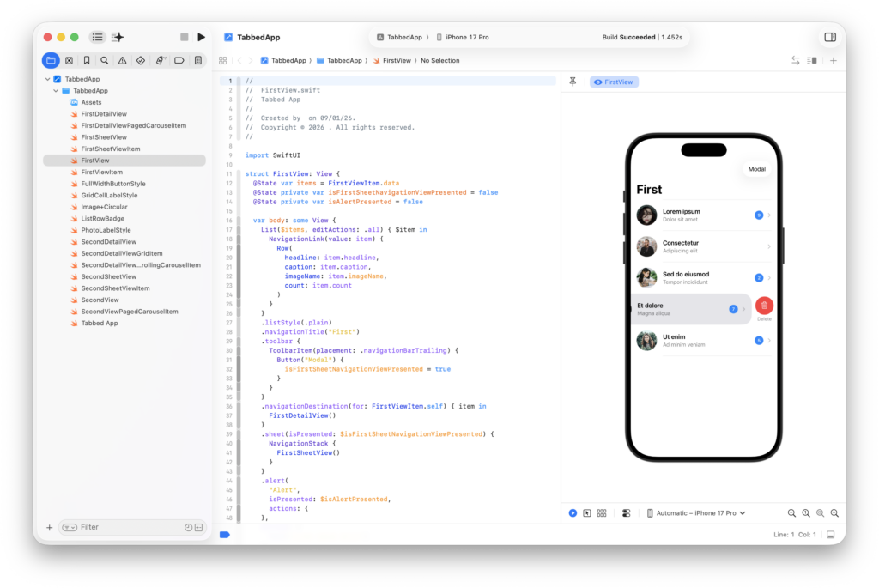Show the Bookmark navigator
This screenshot has width=879, height=588.
pyautogui.click(x=87, y=61)
